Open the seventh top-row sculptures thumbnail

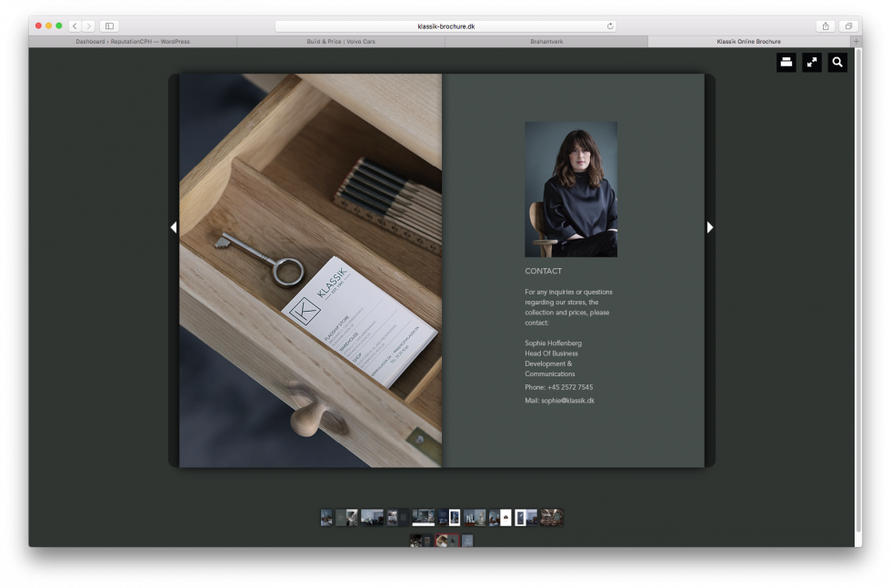click(x=475, y=517)
